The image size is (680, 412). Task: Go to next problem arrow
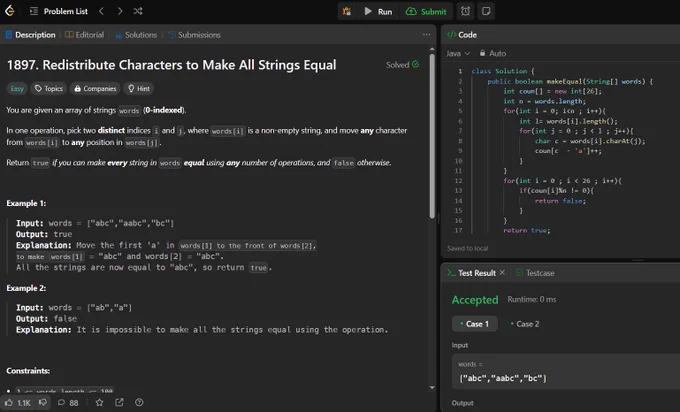pyautogui.click(x=120, y=11)
